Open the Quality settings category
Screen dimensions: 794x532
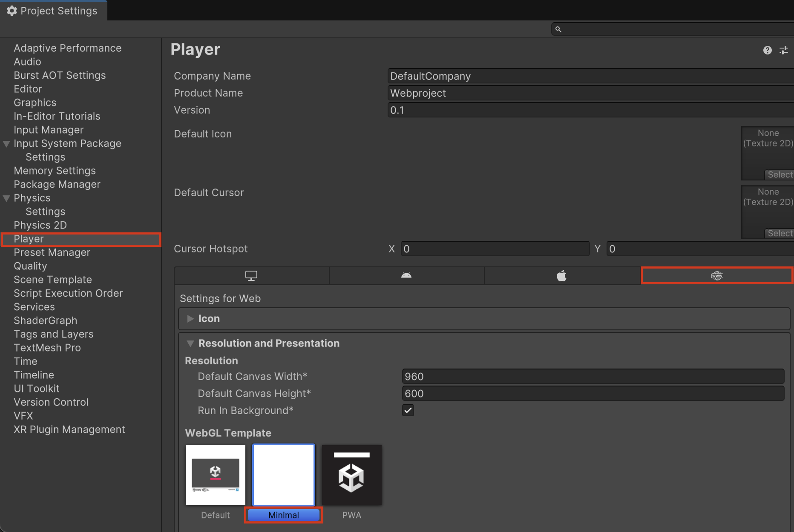30,266
